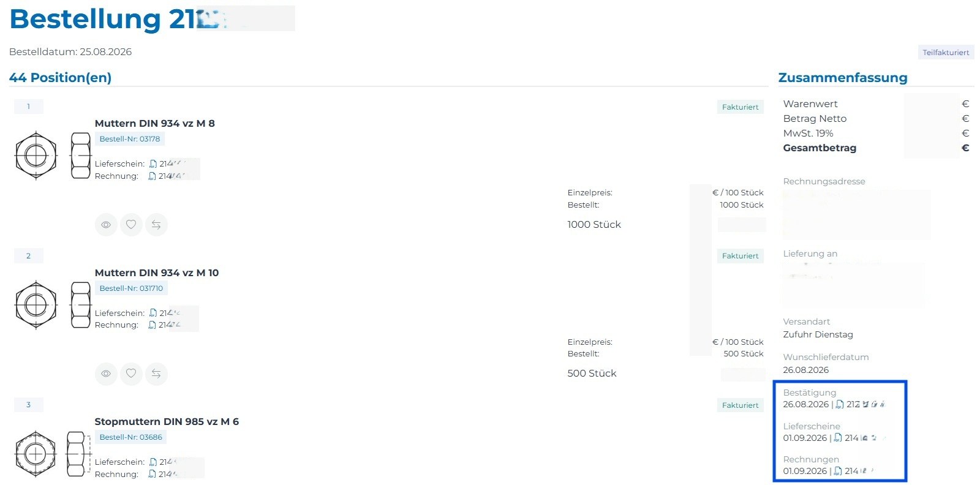Click the eye icon for Muttern M 8
Image resolution: width=980 pixels, height=485 pixels.
(106, 225)
